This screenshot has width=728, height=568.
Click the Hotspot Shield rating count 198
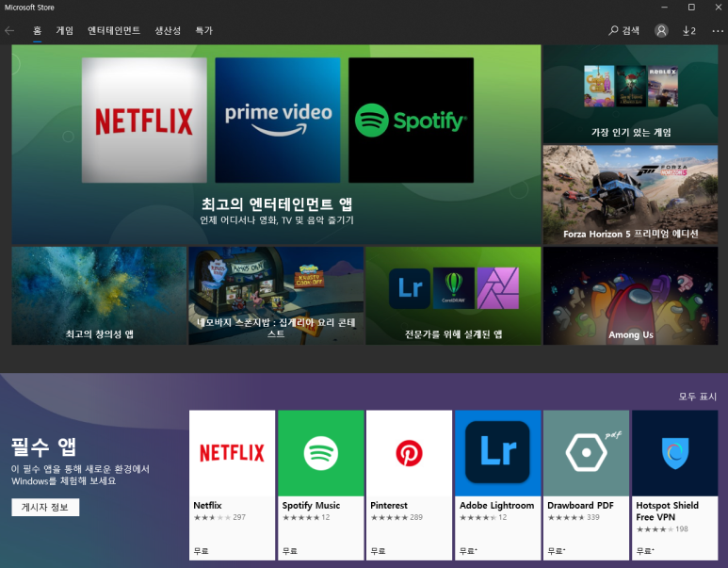tap(682, 529)
